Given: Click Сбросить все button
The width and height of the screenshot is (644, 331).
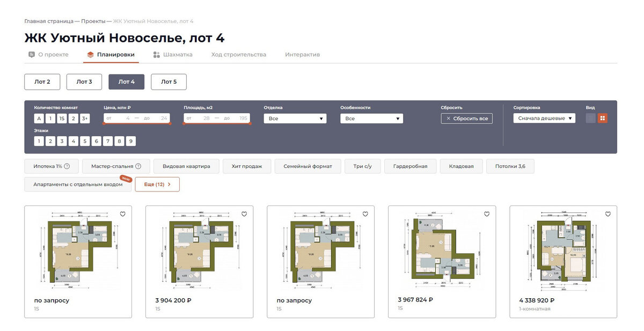Looking at the screenshot, I should pyautogui.click(x=466, y=119).
